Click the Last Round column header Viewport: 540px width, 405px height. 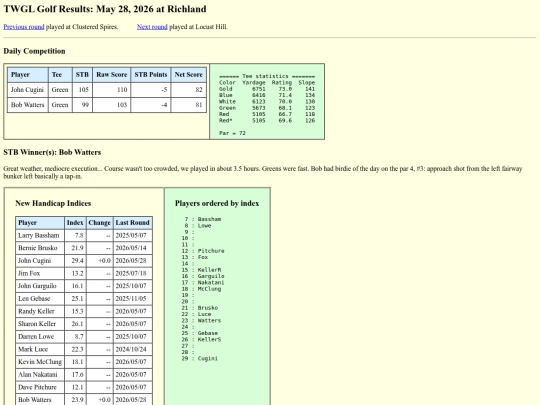[133, 223]
